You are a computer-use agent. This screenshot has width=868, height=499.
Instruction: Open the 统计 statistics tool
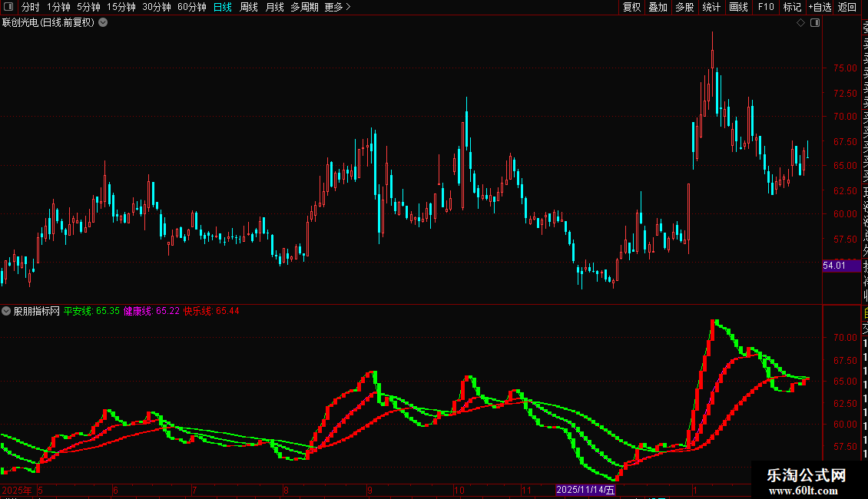point(711,7)
